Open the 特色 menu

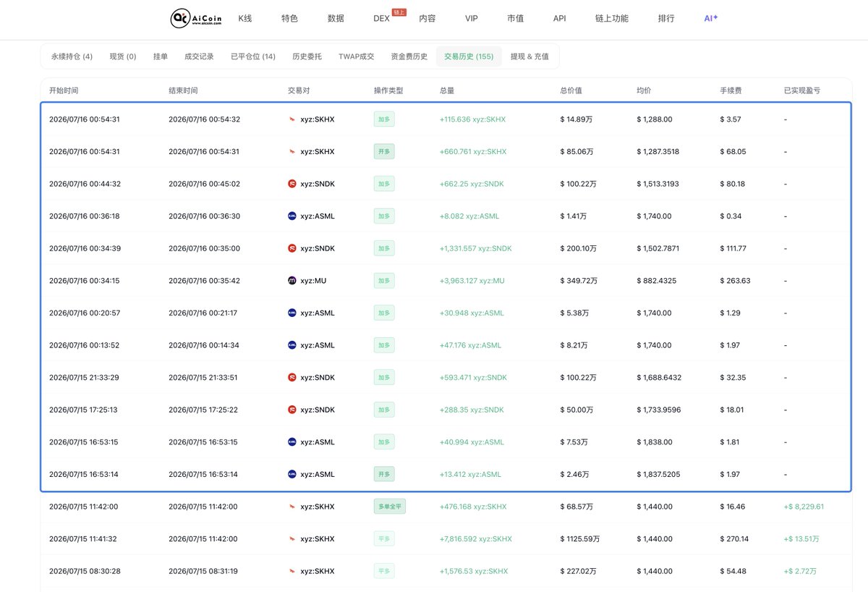(289, 18)
